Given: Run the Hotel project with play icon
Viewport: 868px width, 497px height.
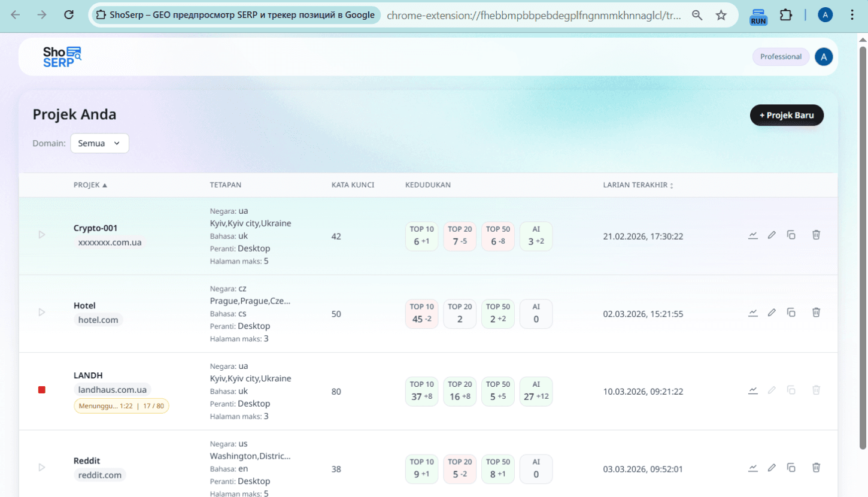Looking at the screenshot, I should click(x=42, y=312).
